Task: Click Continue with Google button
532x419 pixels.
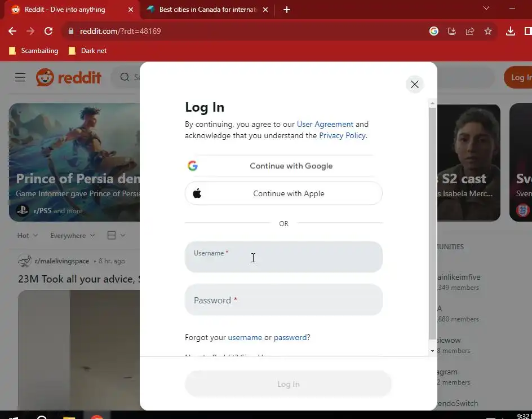Action: 283,166
